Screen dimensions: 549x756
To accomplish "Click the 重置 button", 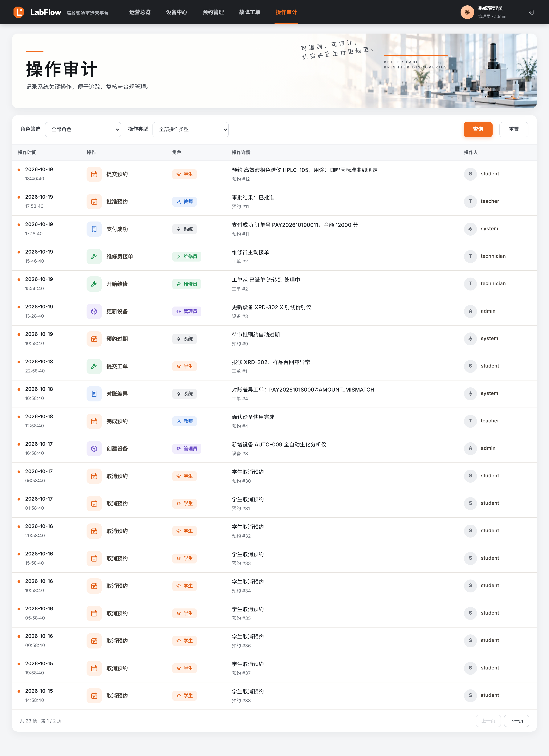I will [514, 129].
